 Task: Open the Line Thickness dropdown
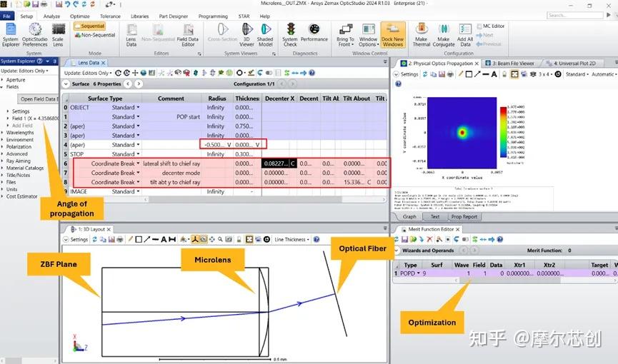(x=291, y=240)
